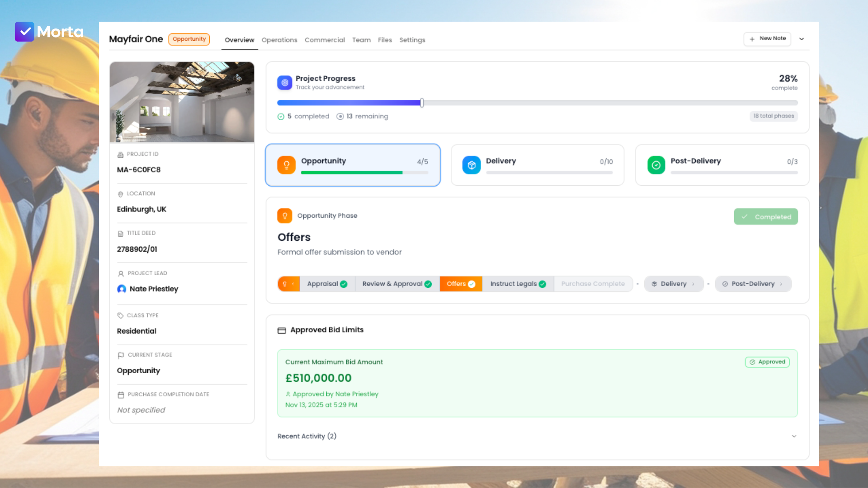Click the Edinburgh, UK location value
This screenshot has height=488, width=868.
pos(142,209)
